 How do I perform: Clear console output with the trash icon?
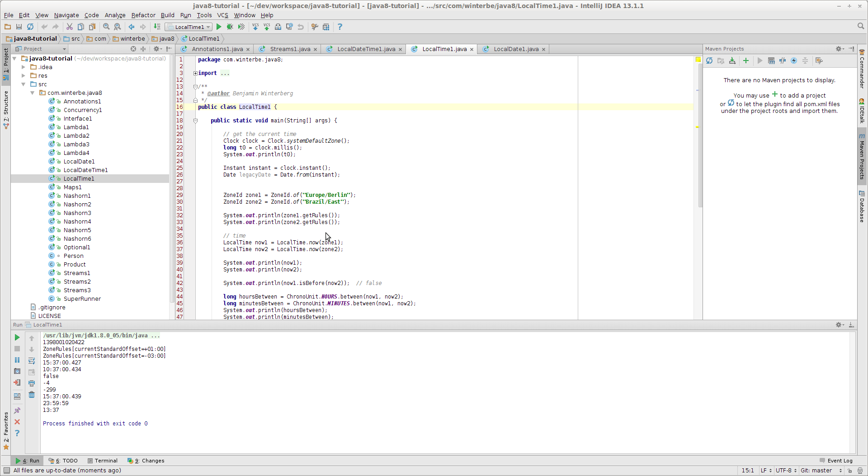click(32, 395)
